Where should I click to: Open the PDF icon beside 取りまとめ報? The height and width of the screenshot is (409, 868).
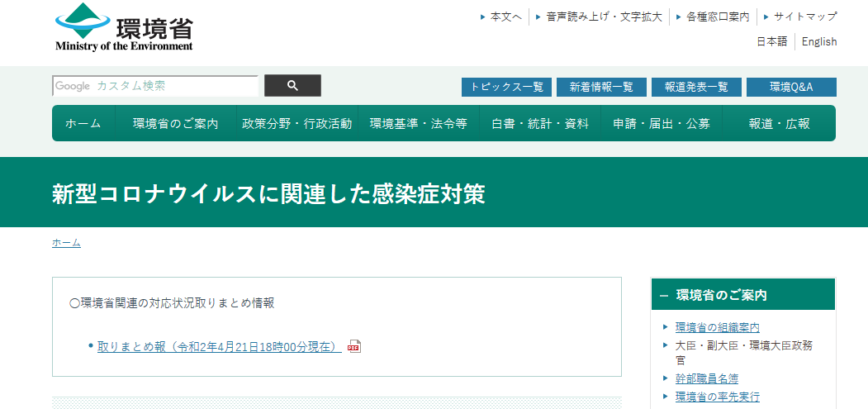pyautogui.click(x=354, y=346)
